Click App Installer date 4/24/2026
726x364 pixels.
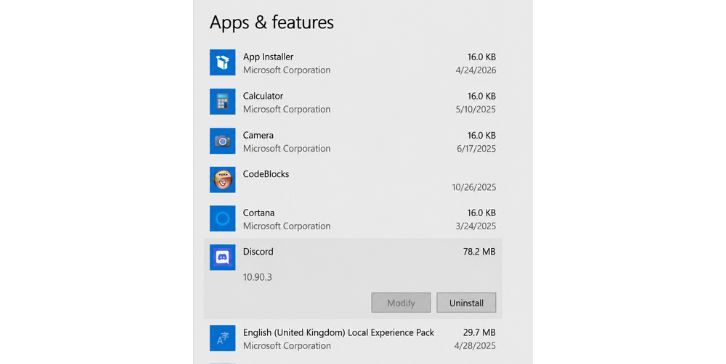[476, 70]
